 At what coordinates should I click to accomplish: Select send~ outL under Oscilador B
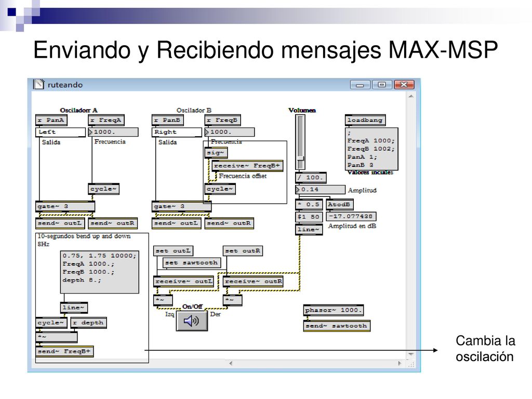[x=177, y=223]
